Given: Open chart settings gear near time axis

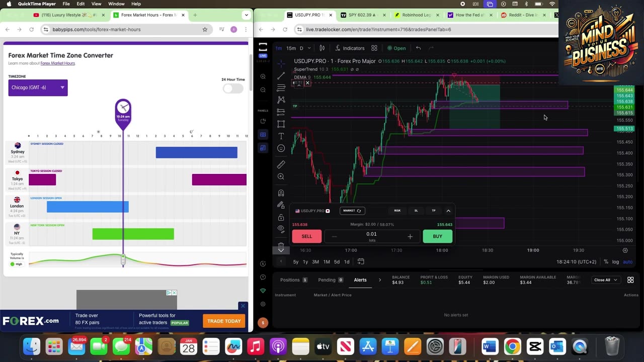Looking at the screenshot, I should pos(625,250).
